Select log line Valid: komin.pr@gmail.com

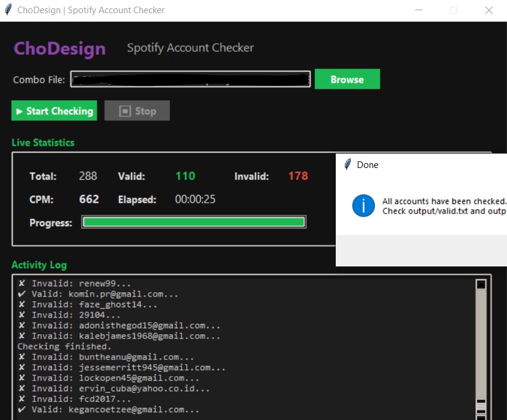tap(98, 294)
